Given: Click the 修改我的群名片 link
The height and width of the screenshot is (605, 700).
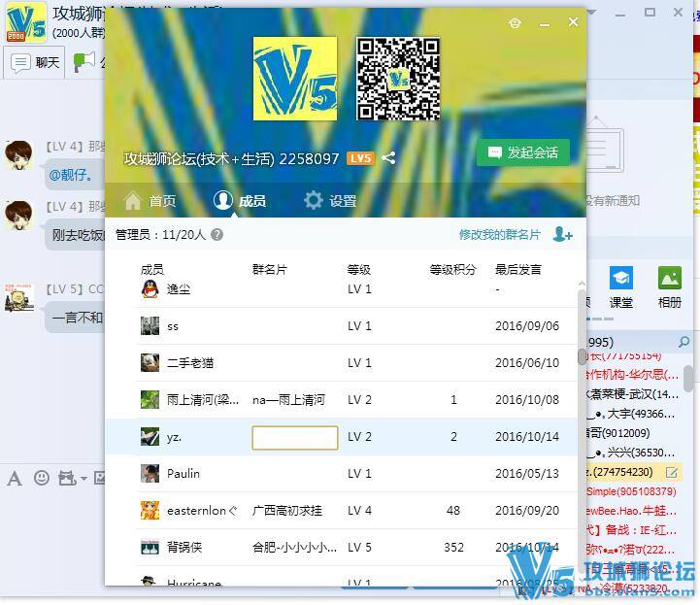Looking at the screenshot, I should click(499, 235).
